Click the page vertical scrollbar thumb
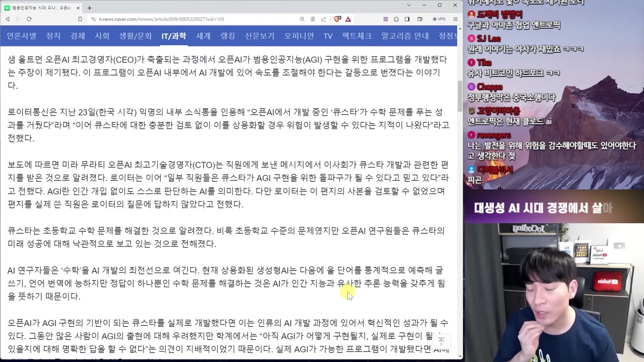The width and height of the screenshot is (644, 362). tap(460, 96)
